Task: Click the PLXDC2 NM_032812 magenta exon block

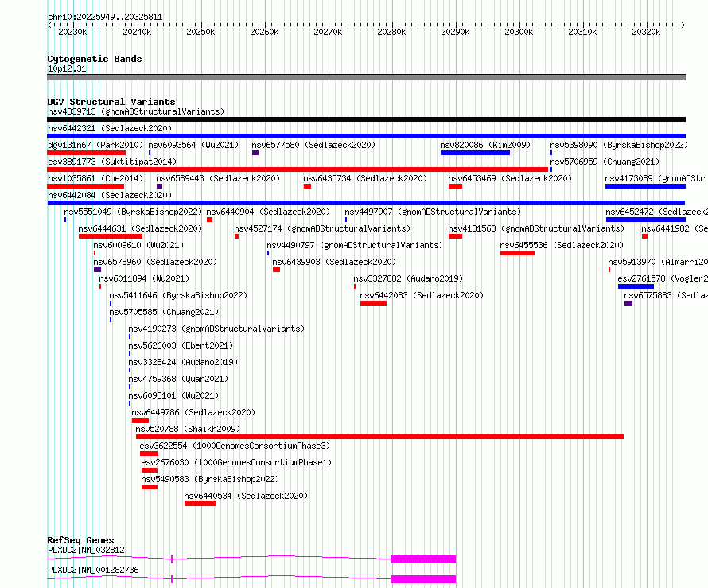Action: pyautogui.click(x=423, y=559)
